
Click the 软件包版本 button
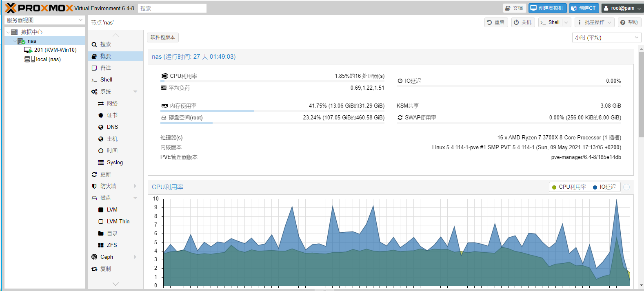coord(163,37)
